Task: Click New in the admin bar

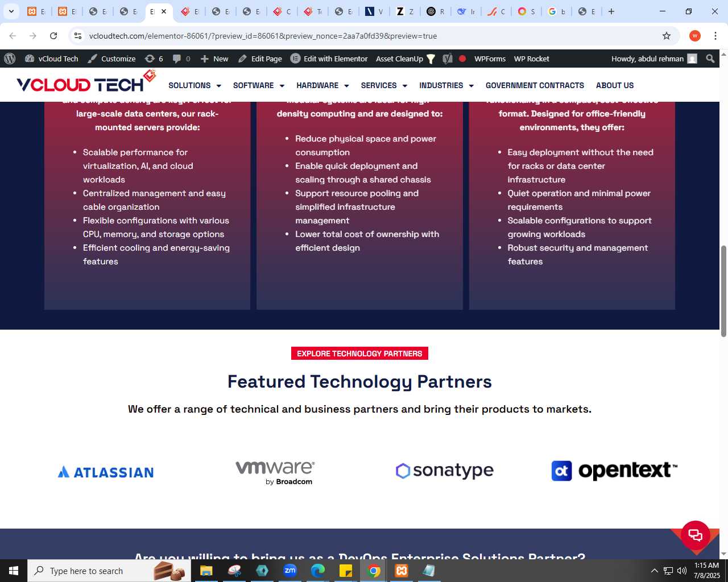Action: pyautogui.click(x=214, y=59)
